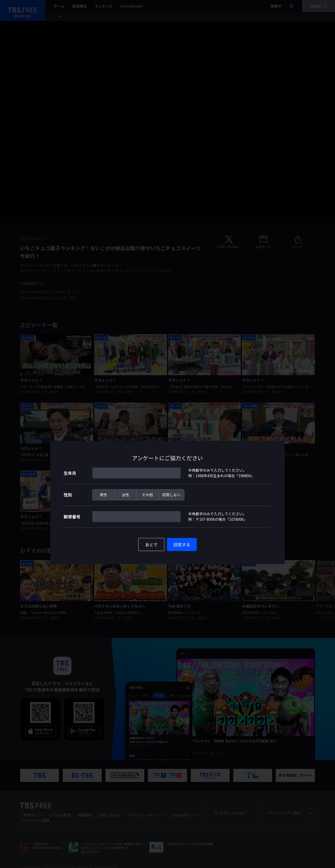Select 回答しない for 性別
Image resolution: width=335 pixels, height=868 pixels.
click(171, 495)
